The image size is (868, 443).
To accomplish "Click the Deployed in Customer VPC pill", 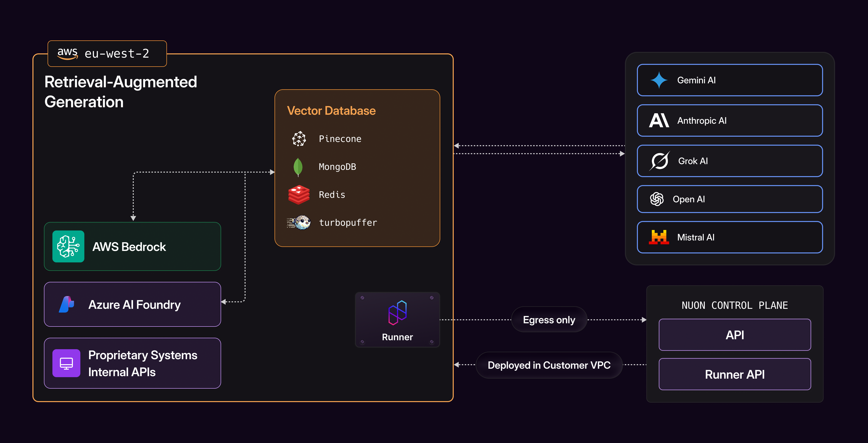I will pyautogui.click(x=549, y=365).
